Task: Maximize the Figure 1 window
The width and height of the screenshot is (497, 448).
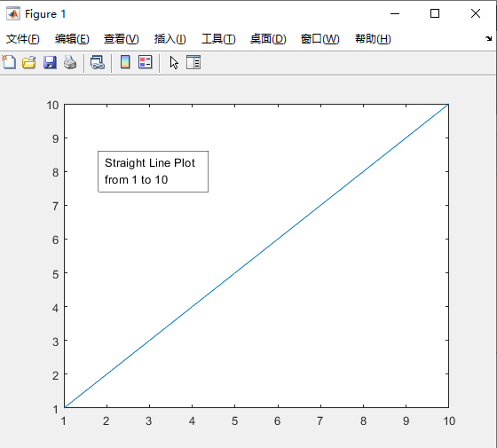Action: (x=435, y=13)
